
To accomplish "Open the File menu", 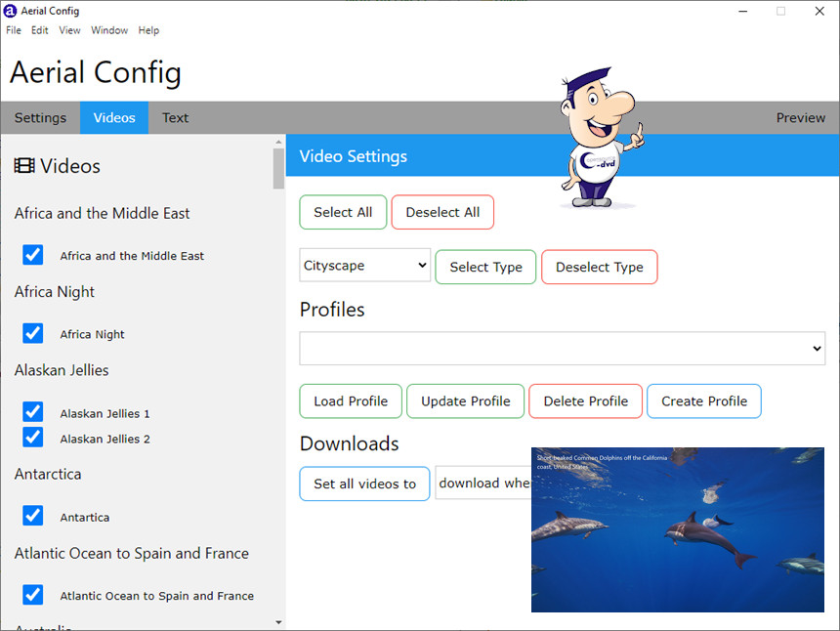I will 14,30.
